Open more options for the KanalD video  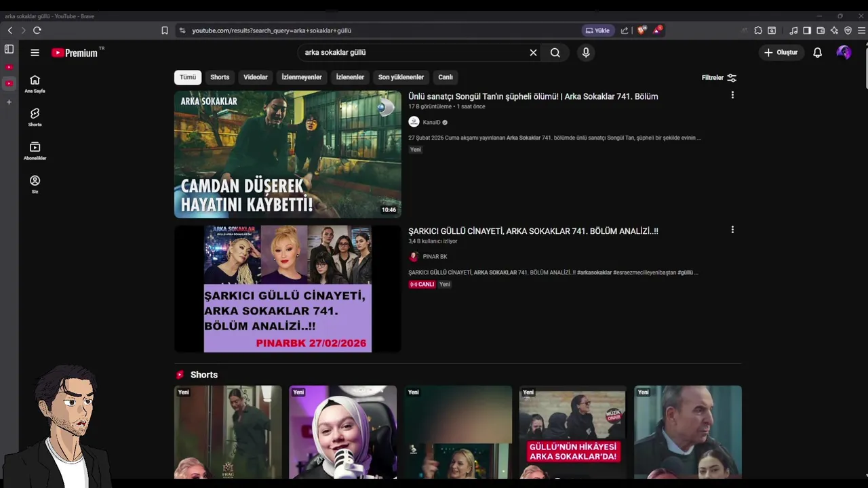point(732,96)
